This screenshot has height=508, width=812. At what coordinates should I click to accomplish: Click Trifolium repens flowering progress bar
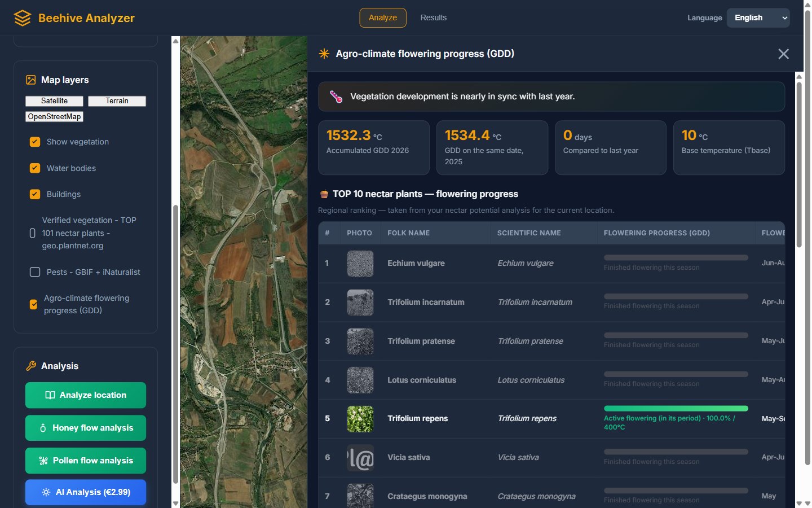676,409
